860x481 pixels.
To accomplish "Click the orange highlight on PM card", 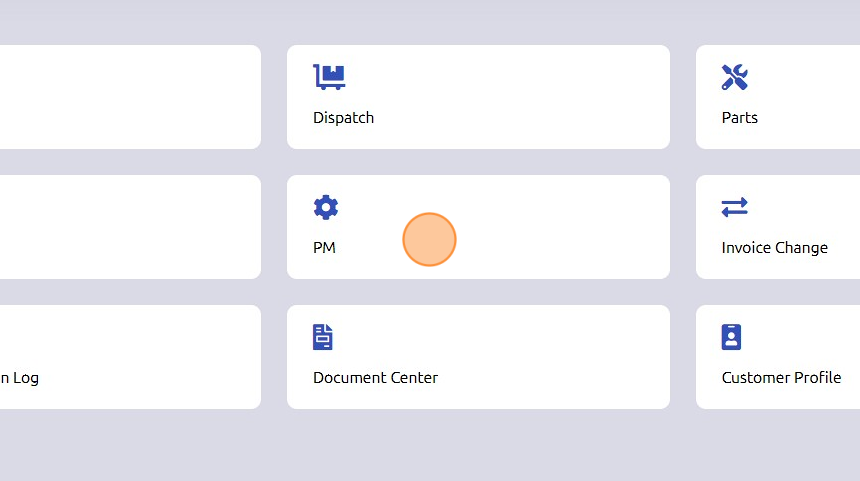I will click(429, 240).
